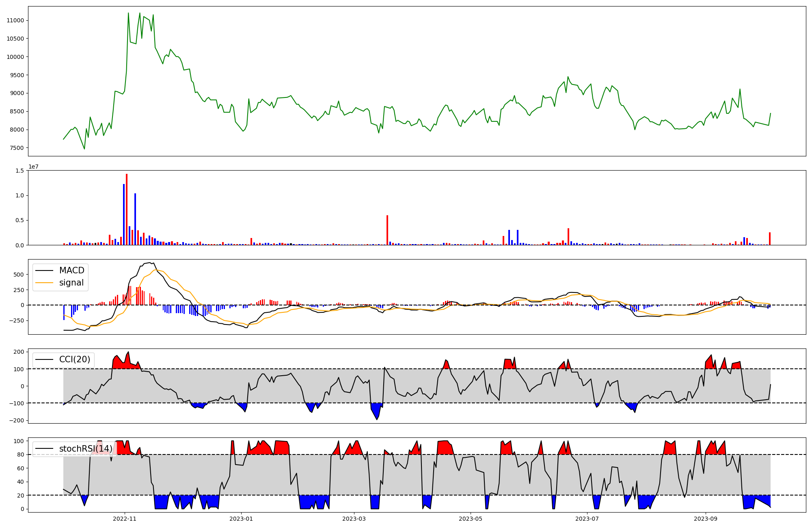Click the tall red volume bar in March 2023
This screenshot has height=528, width=812.
(387, 230)
